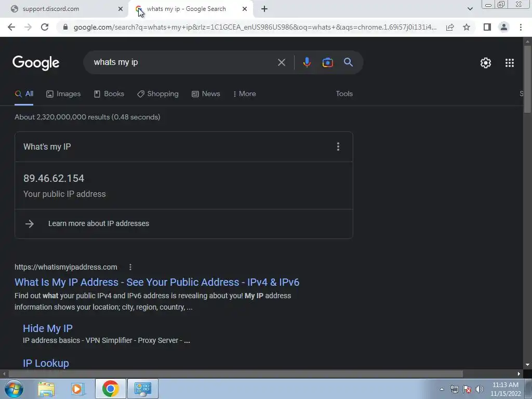Open the Action Center flag icon
This screenshot has width=532, height=399.
(467, 389)
